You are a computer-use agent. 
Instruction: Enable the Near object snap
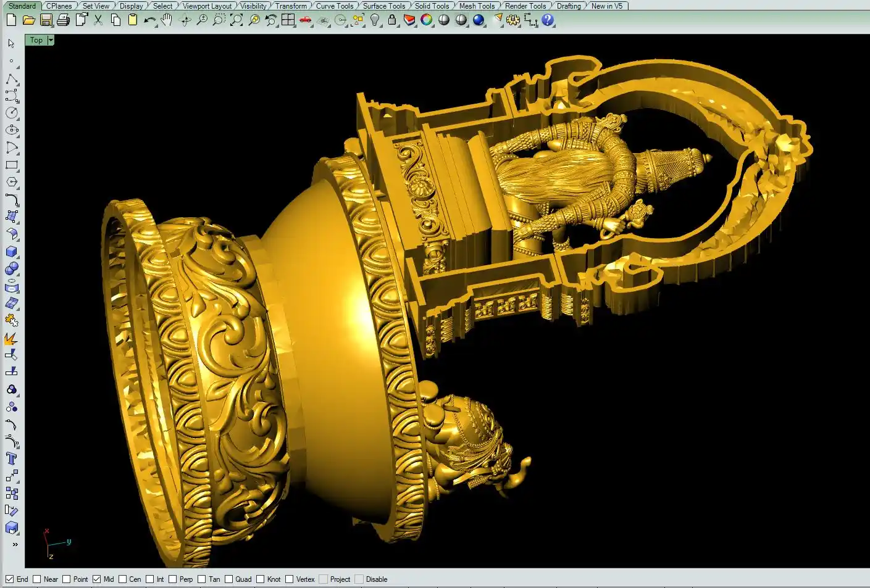(x=37, y=579)
